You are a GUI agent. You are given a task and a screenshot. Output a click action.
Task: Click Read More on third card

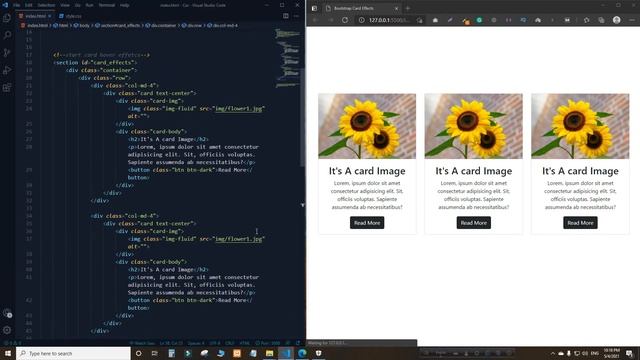580,223
